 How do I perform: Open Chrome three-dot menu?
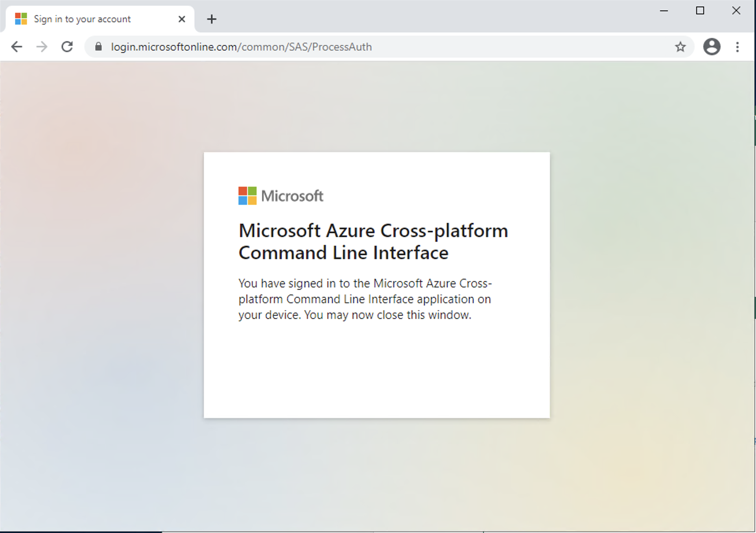click(738, 47)
